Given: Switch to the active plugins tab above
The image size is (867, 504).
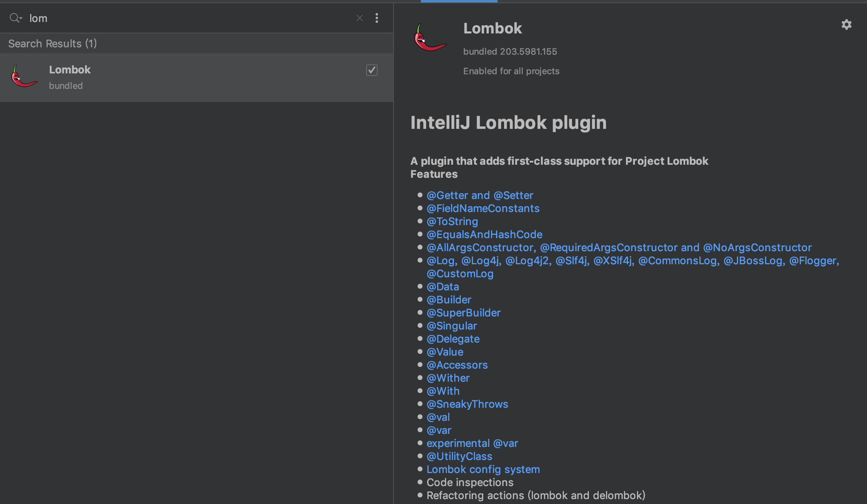Looking at the screenshot, I should (x=459, y=1).
